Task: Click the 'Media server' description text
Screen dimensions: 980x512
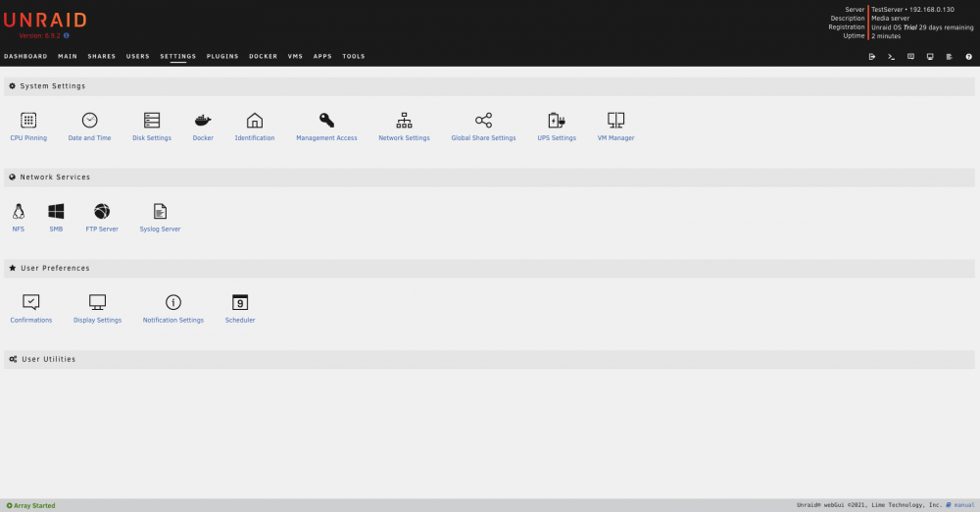Action: click(x=890, y=19)
